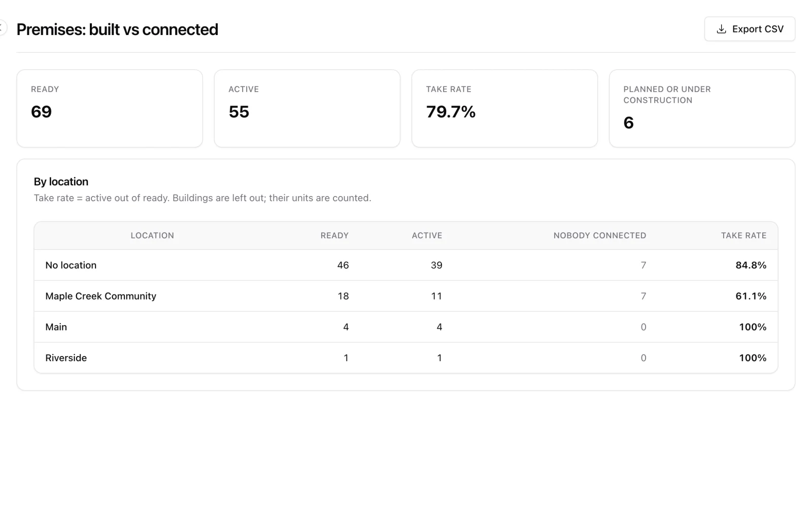
Task: Click the Ready column value in the Main row
Action: [346, 327]
